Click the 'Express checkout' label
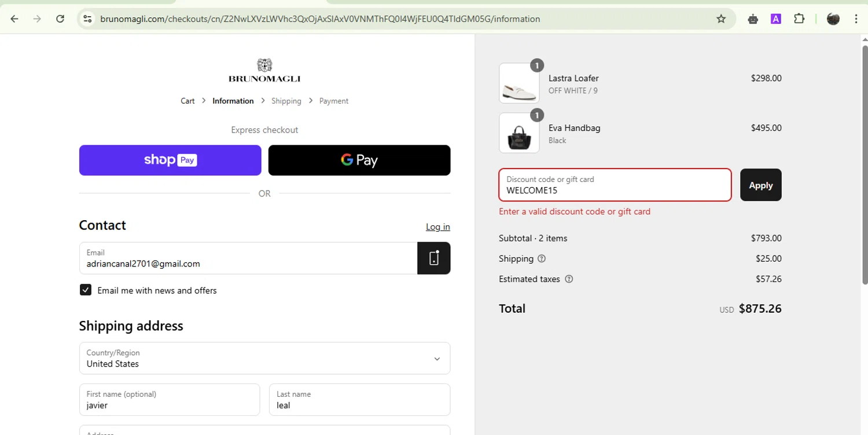The image size is (868, 435). [x=264, y=130]
